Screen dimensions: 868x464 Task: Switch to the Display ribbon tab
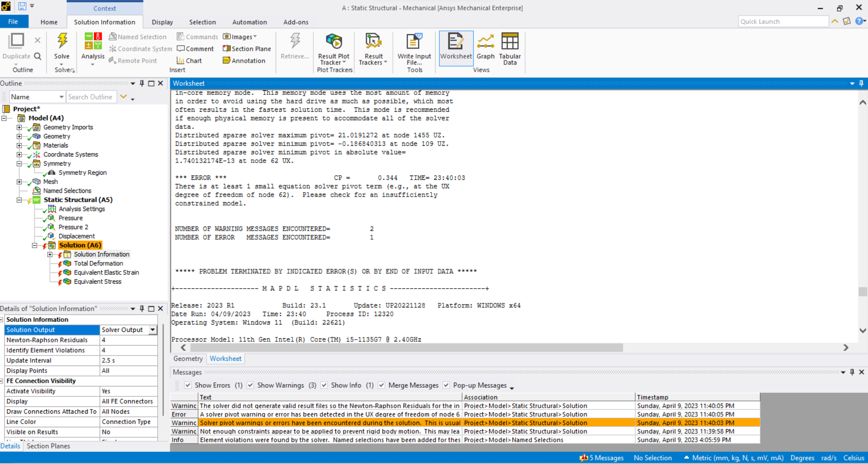click(x=162, y=22)
